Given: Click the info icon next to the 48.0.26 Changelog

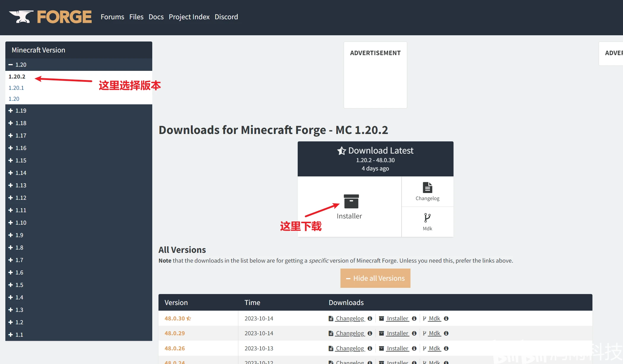Looking at the screenshot, I should [x=370, y=348].
